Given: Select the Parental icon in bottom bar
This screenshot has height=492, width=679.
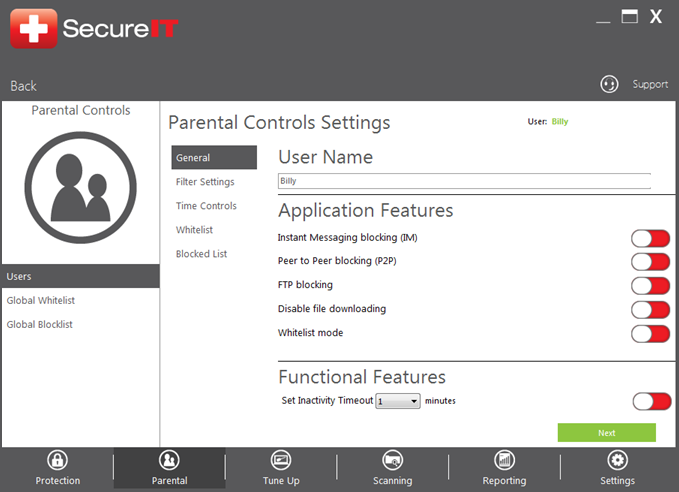Looking at the screenshot, I should point(169,460).
